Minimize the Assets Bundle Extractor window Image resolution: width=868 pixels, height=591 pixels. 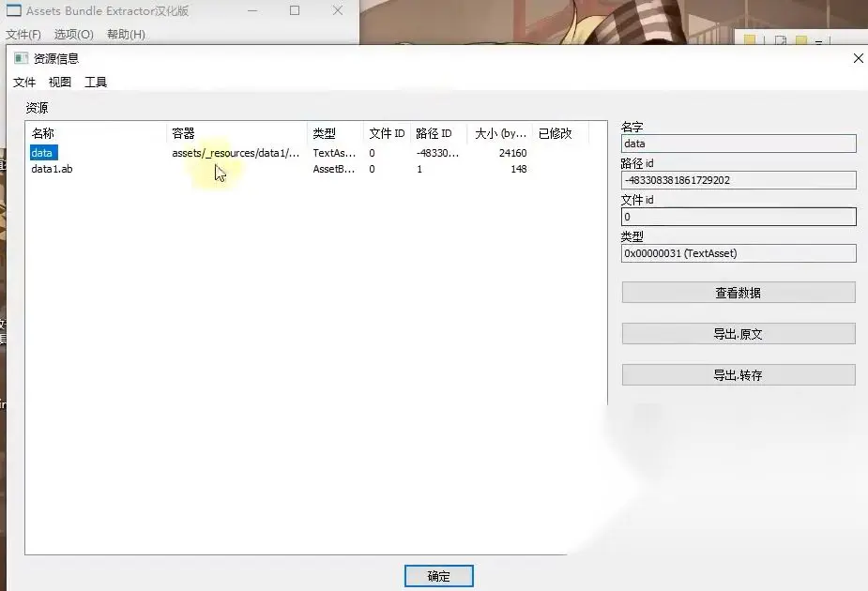[252, 10]
